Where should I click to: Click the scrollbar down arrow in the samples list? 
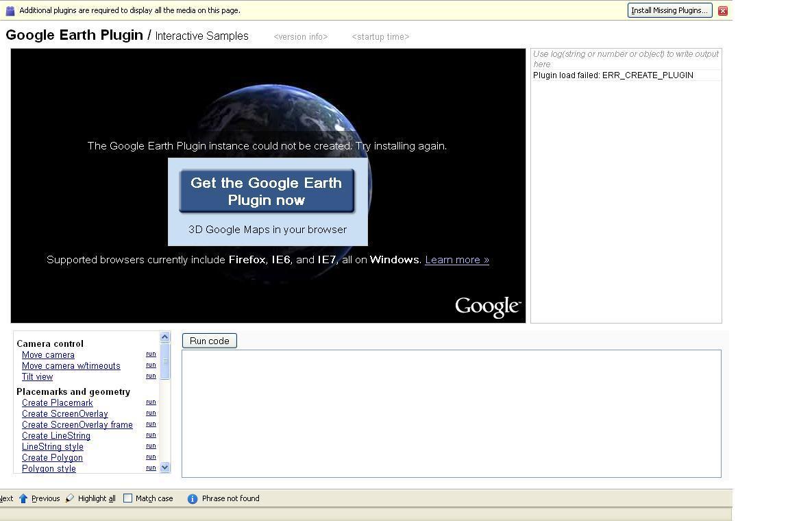coord(164,468)
